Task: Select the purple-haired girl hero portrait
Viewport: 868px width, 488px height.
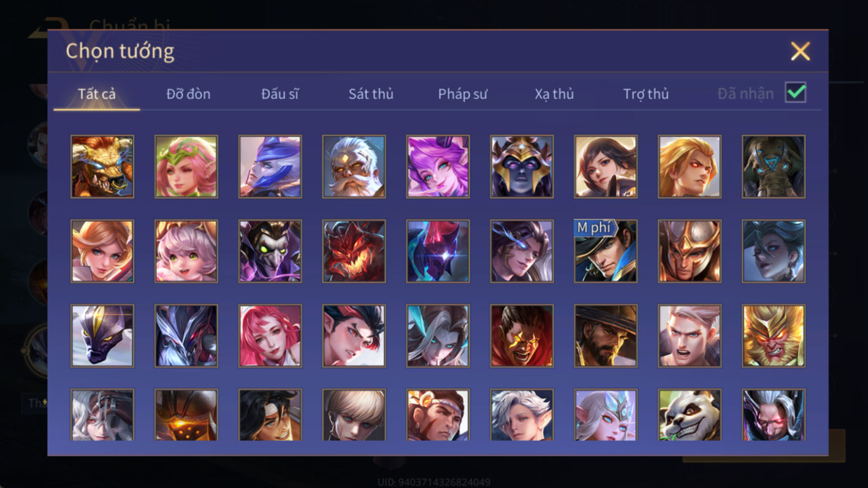Action: [x=438, y=166]
